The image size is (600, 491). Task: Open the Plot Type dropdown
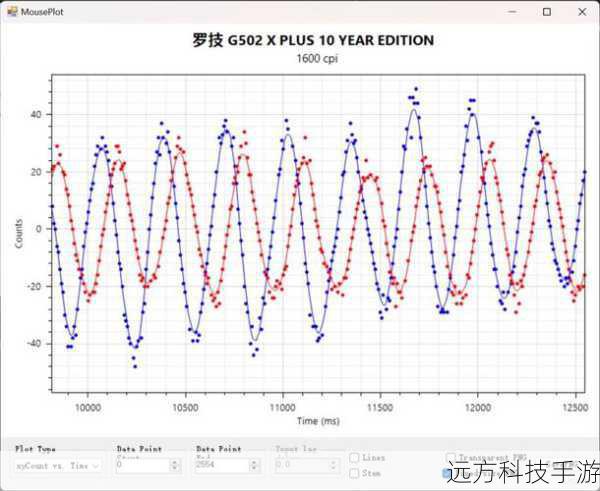58,466
